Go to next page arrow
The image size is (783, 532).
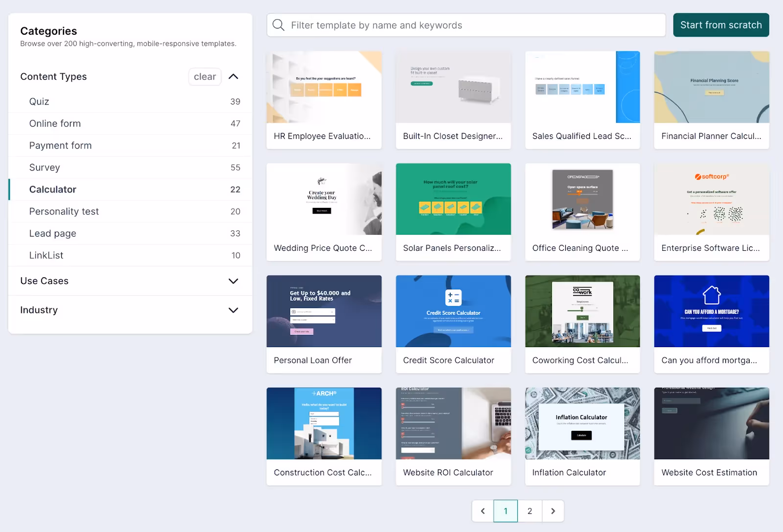[553, 511]
